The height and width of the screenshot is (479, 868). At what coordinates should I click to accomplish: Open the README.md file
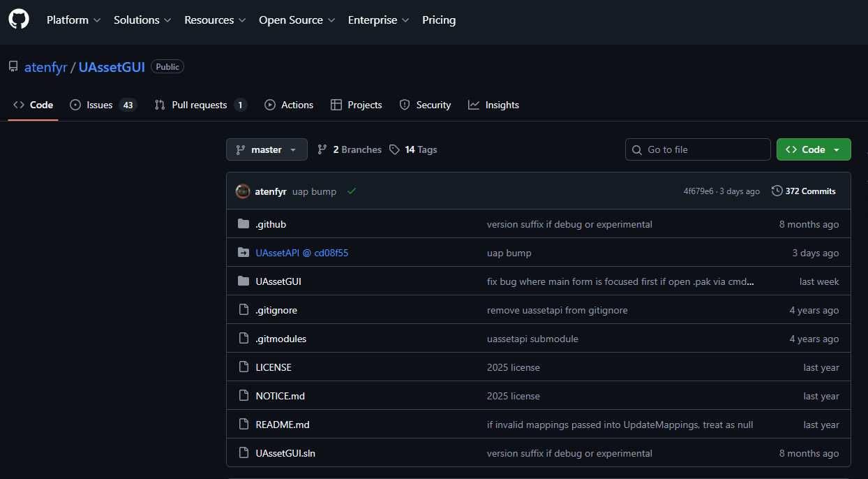283,425
